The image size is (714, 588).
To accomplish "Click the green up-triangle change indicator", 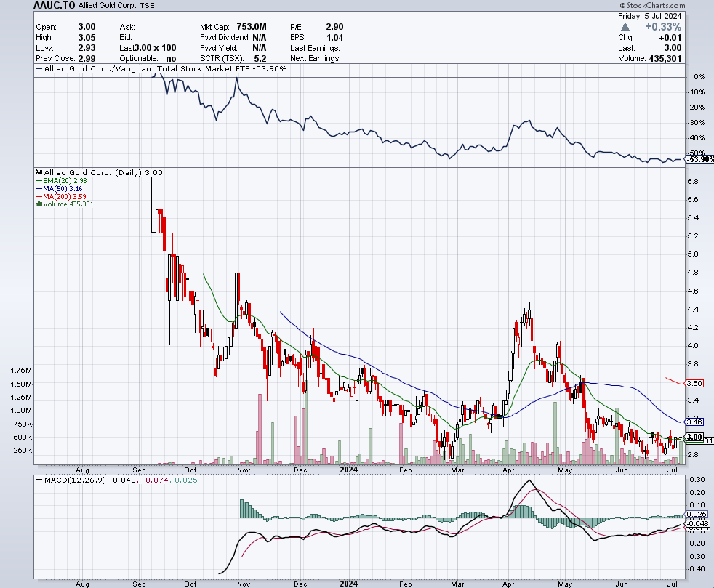I will pyautogui.click(x=625, y=27).
